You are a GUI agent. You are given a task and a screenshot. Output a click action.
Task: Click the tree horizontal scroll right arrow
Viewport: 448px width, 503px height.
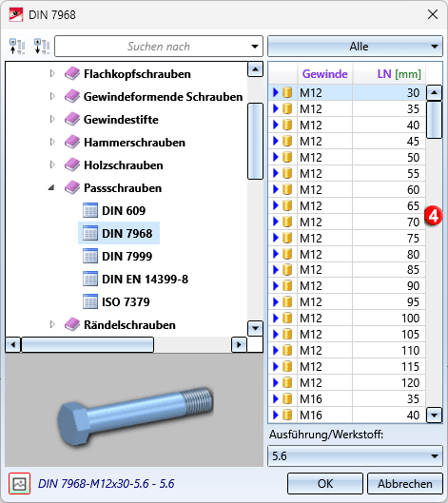coord(239,345)
